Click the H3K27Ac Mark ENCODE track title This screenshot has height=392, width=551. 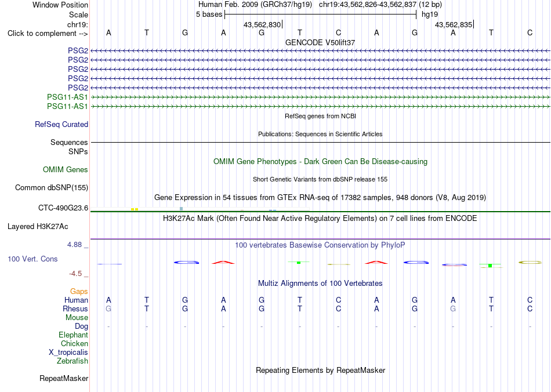coord(320,219)
